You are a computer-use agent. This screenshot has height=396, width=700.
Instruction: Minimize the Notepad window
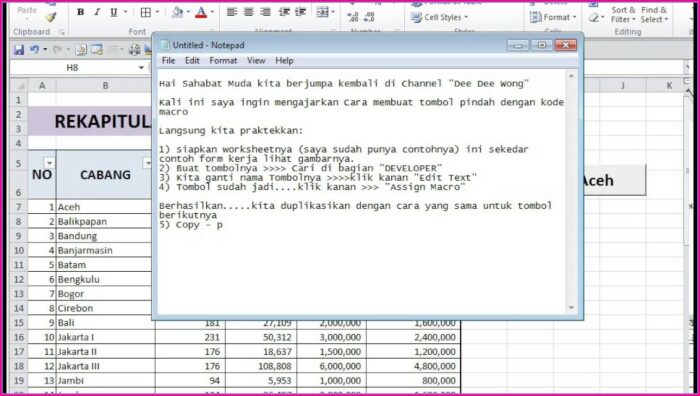tap(518, 45)
